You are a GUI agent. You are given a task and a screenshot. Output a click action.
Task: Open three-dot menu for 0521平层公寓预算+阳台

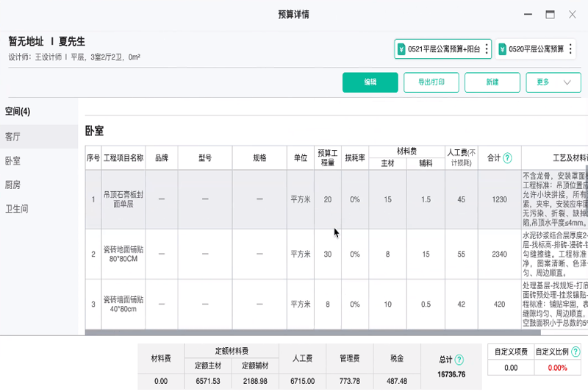[487, 49]
